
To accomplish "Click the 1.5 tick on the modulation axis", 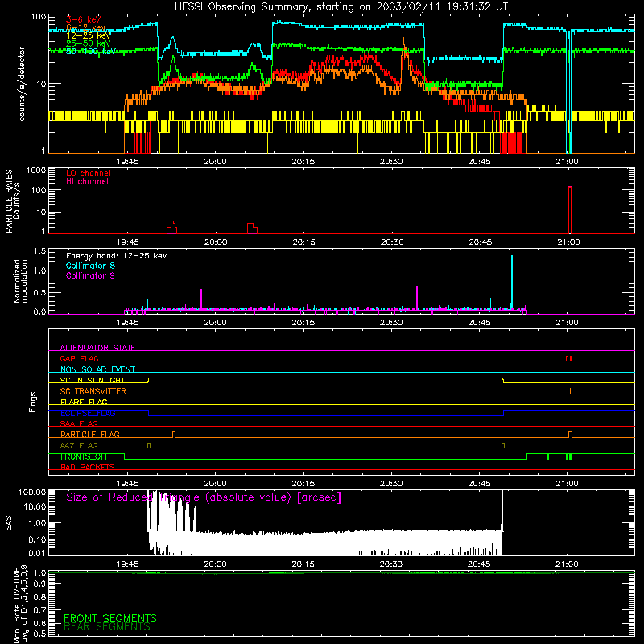I will pos(39,251).
